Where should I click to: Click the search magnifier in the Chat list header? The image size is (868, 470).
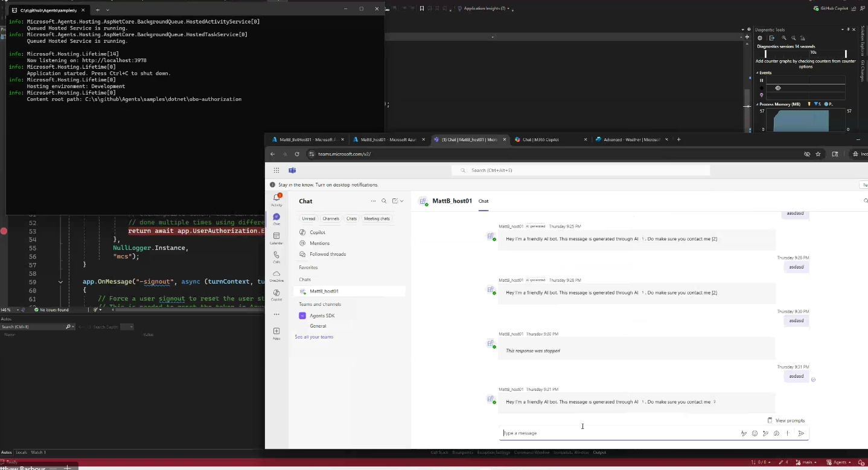point(384,201)
